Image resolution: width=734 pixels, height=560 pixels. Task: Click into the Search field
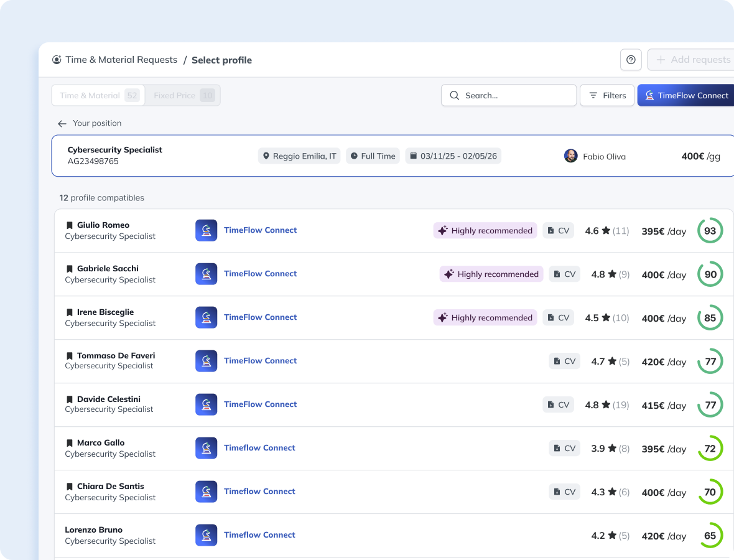[x=509, y=95]
